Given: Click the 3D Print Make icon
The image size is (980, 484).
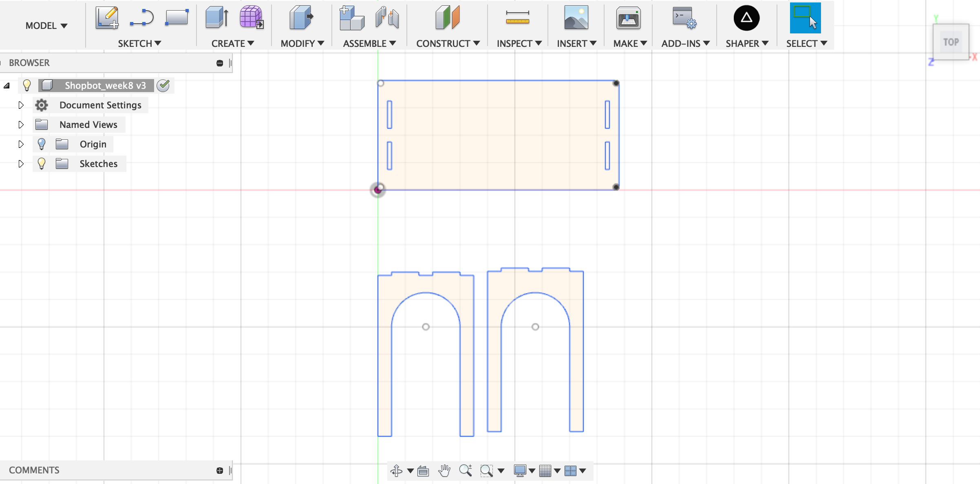Looking at the screenshot, I should click(x=628, y=18).
